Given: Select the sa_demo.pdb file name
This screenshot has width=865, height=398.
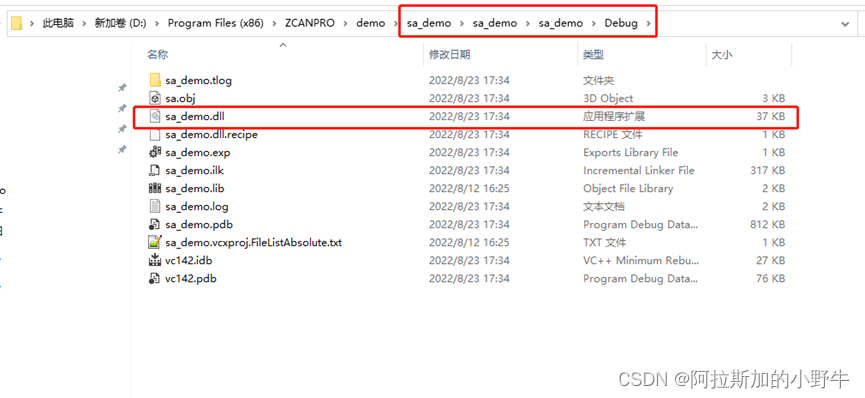Looking at the screenshot, I should click(x=199, y=225).
